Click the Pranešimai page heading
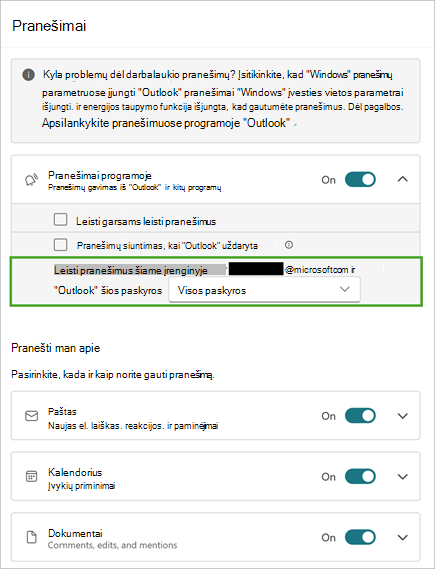The image size is (435, 569). pyautogui.click(x=49, y=26)
